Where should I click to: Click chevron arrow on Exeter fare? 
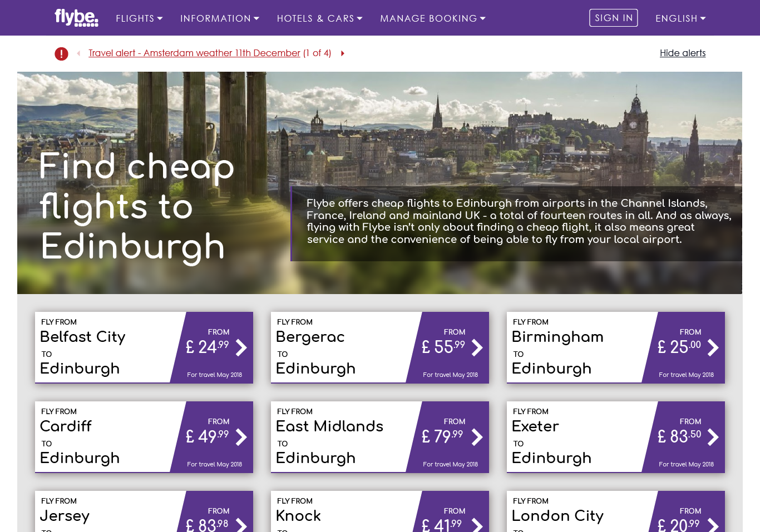coord(713,437)
